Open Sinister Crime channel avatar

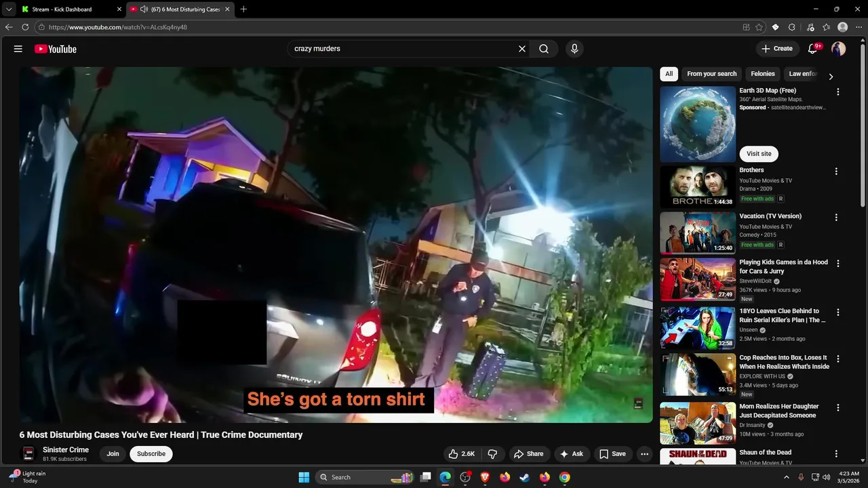pyautogui.click(x=28, y=454)
